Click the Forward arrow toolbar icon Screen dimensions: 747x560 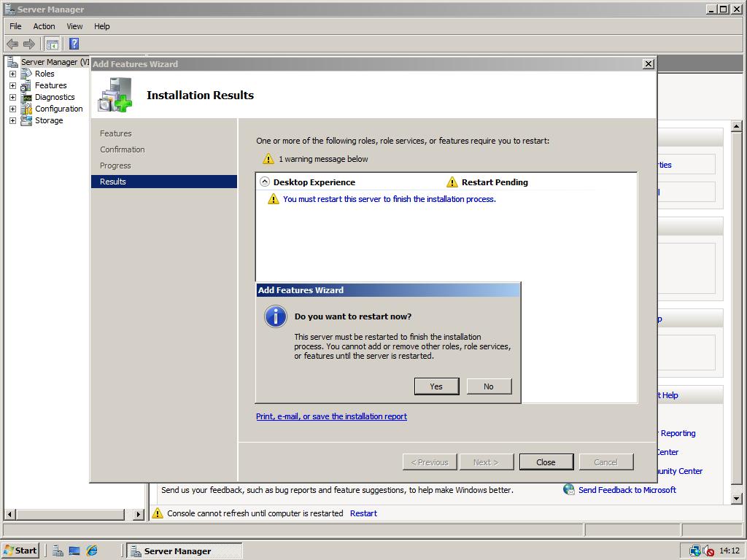(x=29, y=44)
